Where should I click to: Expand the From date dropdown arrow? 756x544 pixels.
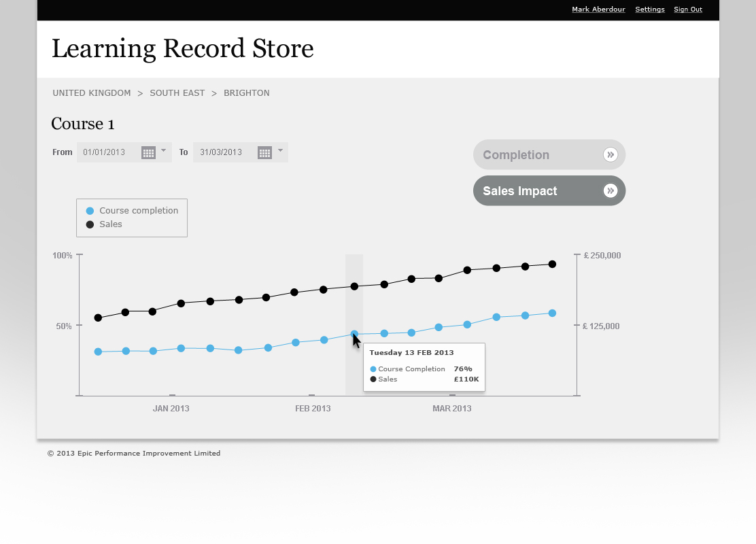[164, 151]
